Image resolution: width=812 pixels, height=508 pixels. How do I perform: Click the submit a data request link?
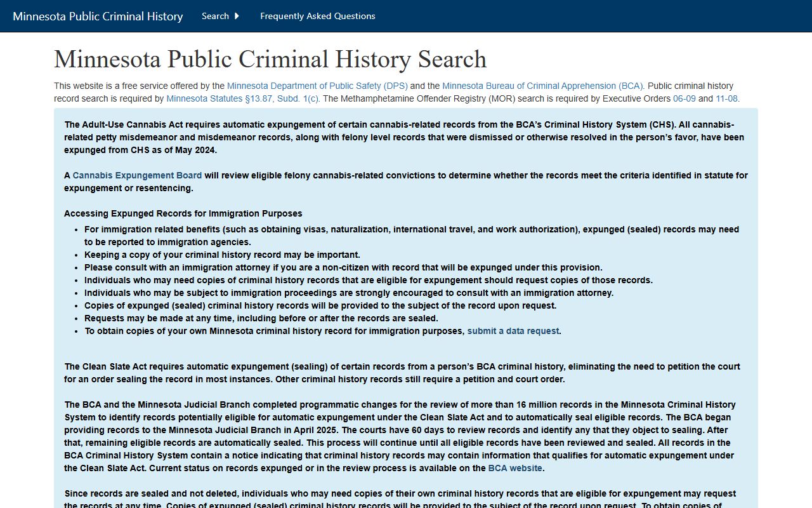click(513, 331)
